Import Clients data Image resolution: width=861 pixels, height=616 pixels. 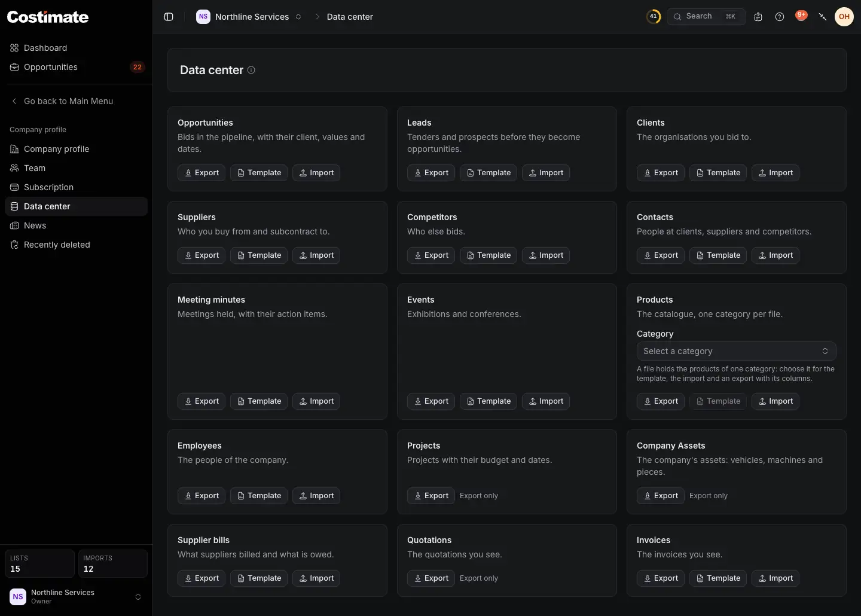click(775, 173)
